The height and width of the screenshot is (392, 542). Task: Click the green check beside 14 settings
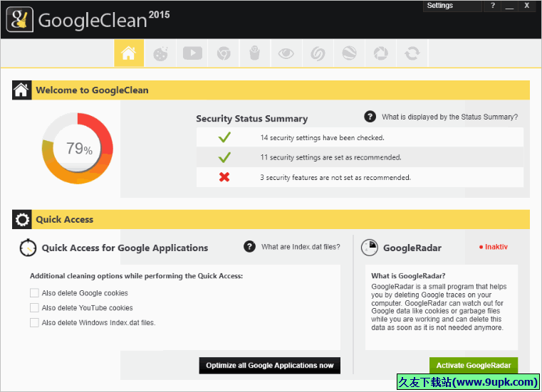224,137
